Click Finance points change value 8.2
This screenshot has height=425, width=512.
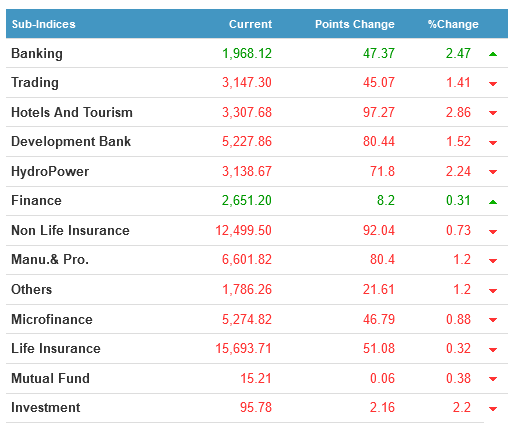386,200
